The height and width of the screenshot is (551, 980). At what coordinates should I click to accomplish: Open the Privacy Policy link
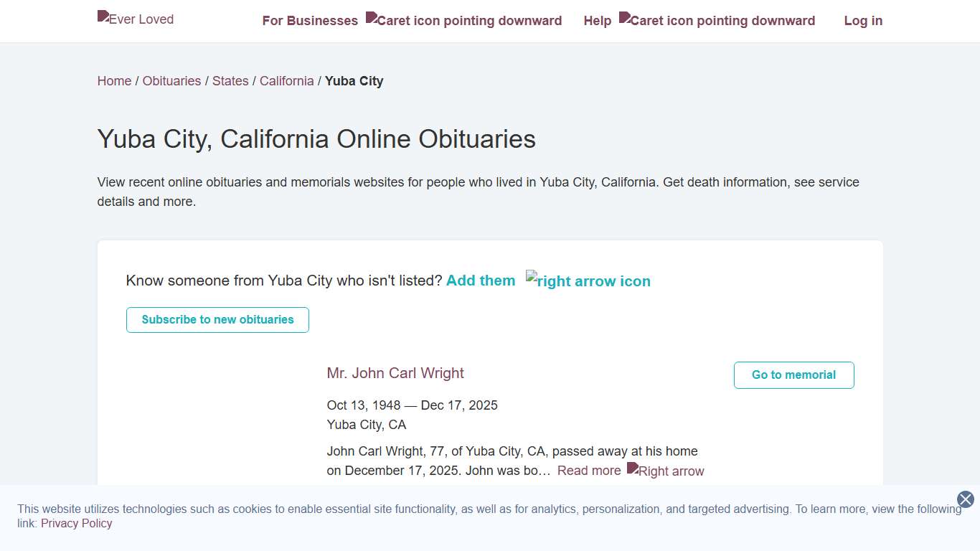point(77,523)
